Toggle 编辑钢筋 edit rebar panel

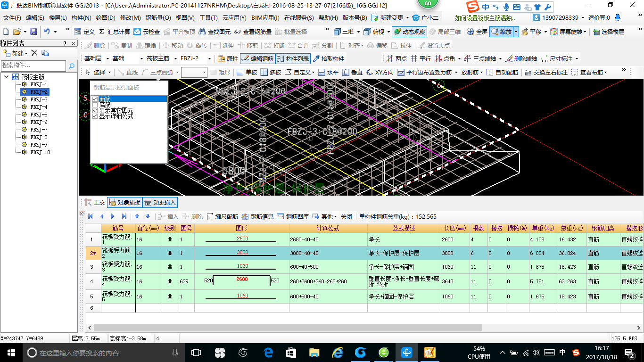click(257, 59)
